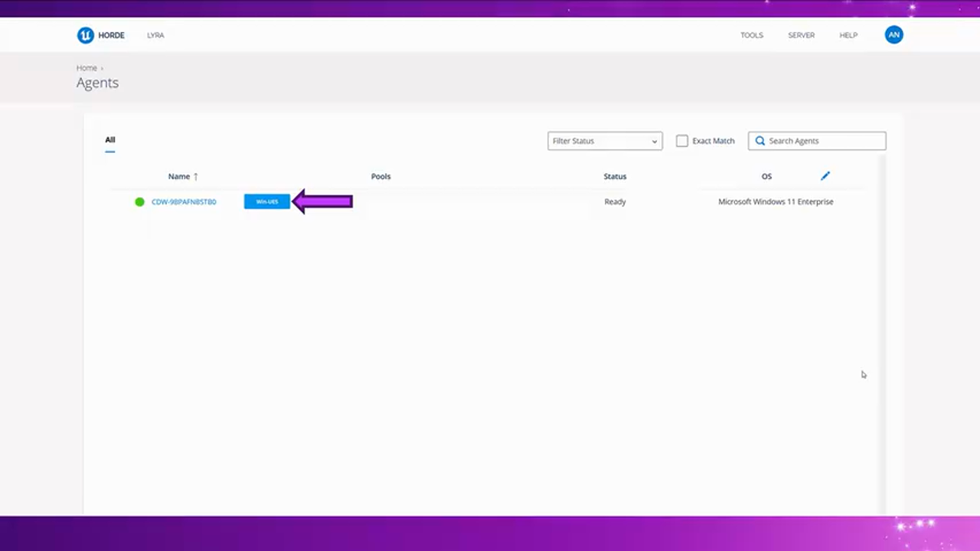Expand the TOOLS menu

(751, 35)
